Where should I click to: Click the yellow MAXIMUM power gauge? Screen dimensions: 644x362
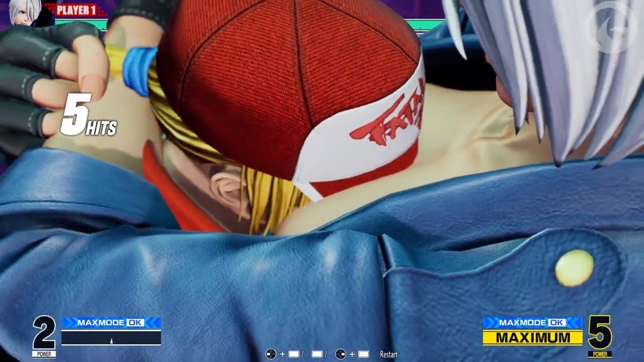click(x=532, y=338)
